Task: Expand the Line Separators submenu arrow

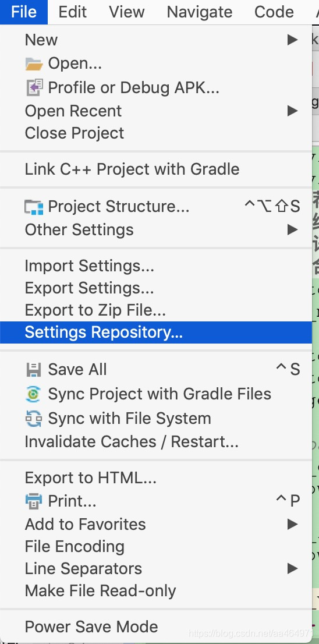Action: click(x=292, y=569)
